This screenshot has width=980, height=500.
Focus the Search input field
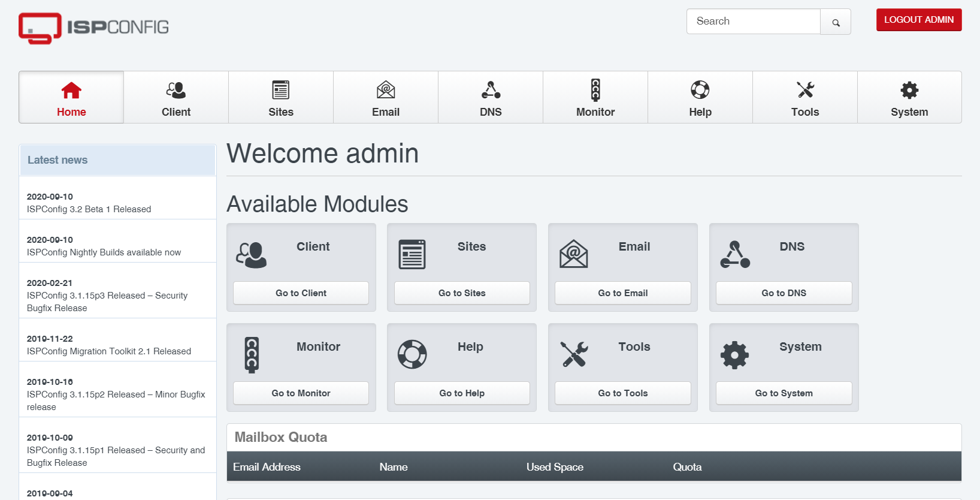coord(753,22)
